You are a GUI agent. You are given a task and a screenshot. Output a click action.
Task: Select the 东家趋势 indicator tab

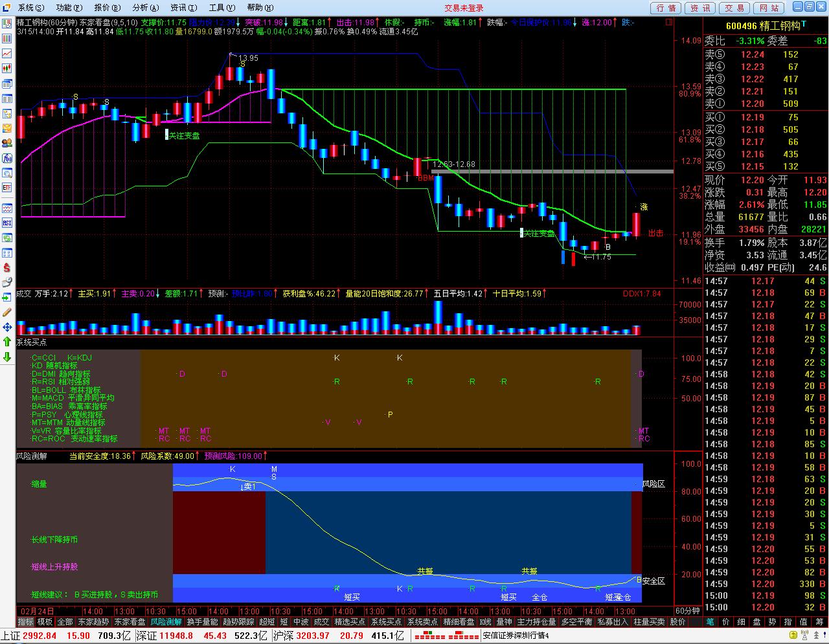tap(93, 622)
